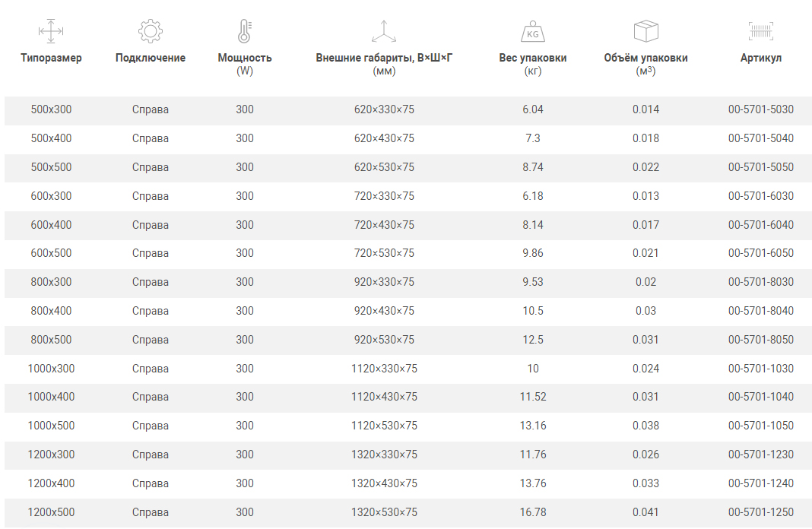Select article number 00-5701-1250
Image resolution: width=812 pixels, height=529 pixels.
(760, 512)
